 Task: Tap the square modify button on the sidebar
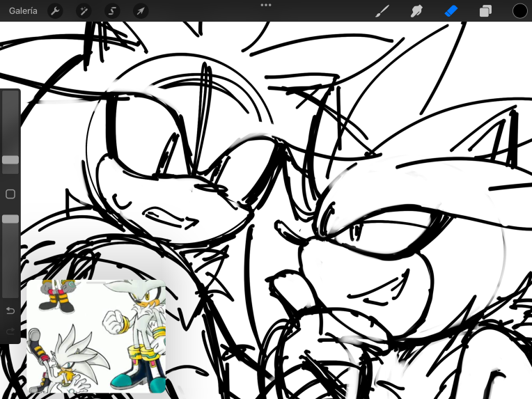click(x=10, y=194)
